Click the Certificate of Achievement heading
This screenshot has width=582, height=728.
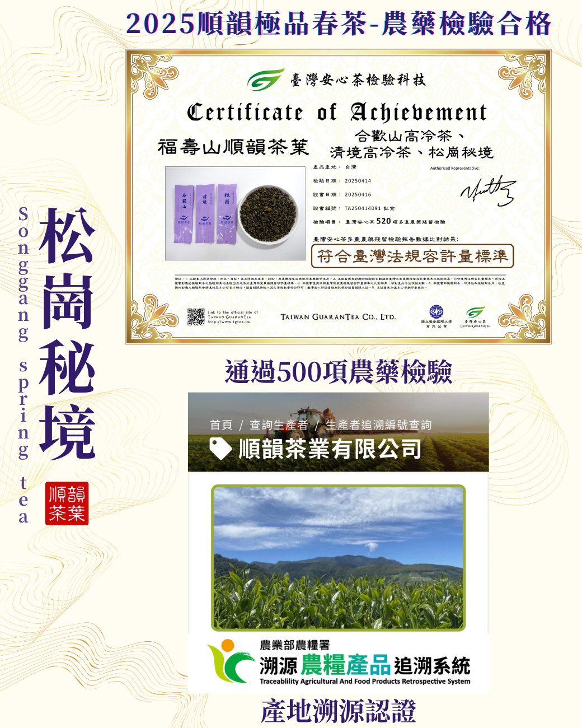coord(337,113)
